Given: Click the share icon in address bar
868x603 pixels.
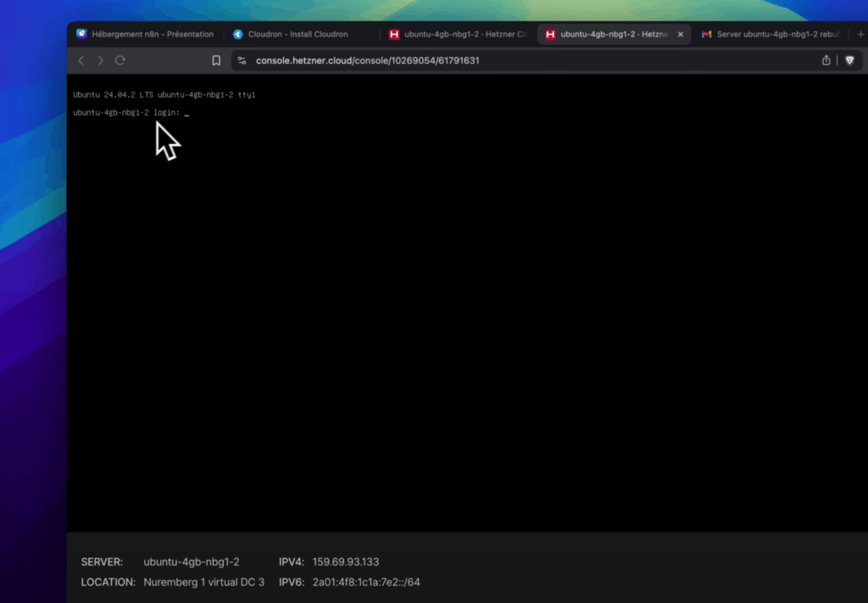Looking at the screenshot, I should [826, 60].
